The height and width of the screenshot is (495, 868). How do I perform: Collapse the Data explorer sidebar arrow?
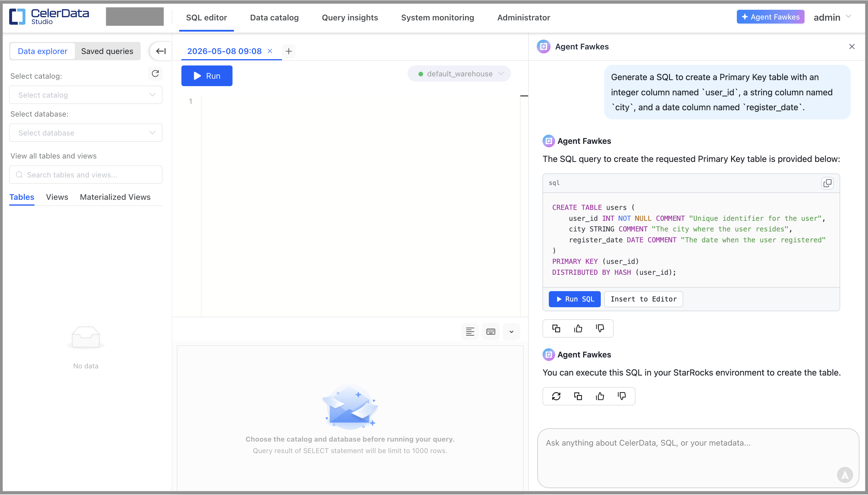[161, 51]
